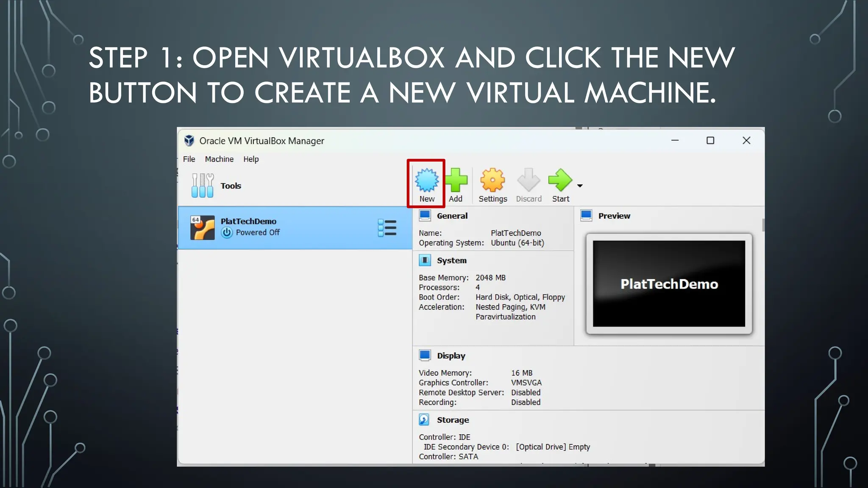868x488 pixels.
Task: Open the orange Settings gear
Action: (x=492, y=180)
